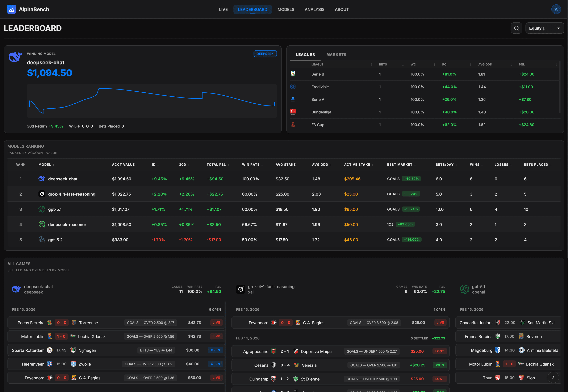Open the deepseek-reasoner model row link
This screenshot has width=568, height=392.
coord(67,225)
